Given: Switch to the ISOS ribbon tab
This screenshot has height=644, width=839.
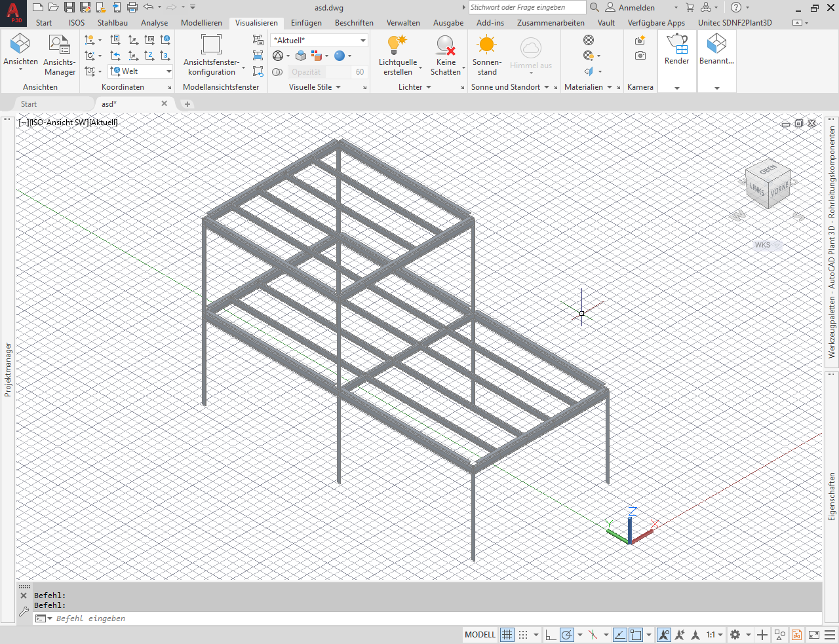Looking at the screenshot, I should coord(77,22).
